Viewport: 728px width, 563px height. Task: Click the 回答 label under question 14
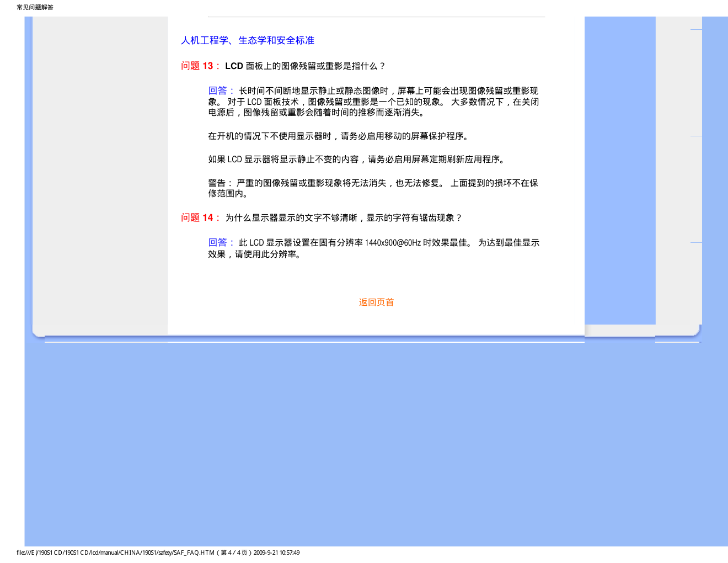pyautogui.click(x=221, y=242)
